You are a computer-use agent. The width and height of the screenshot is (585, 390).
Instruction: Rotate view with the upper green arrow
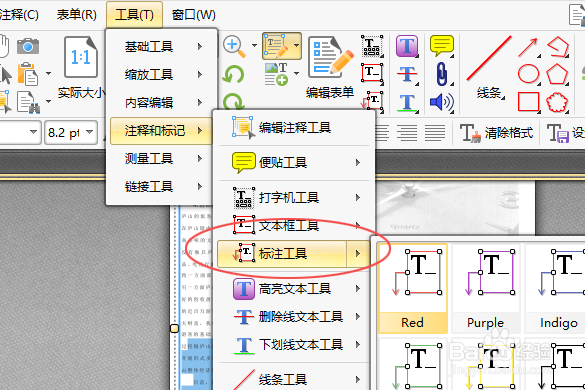[233, 75]
